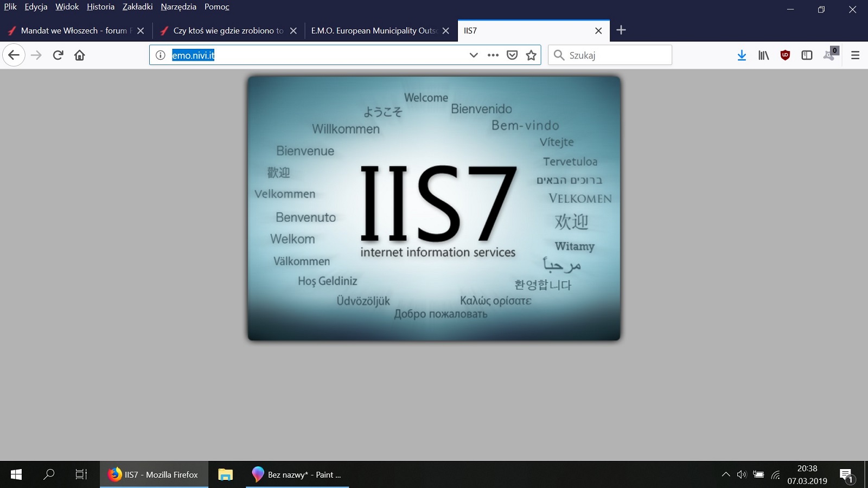Click the back navigation arrow
The image size is (868, 488).
pyautogui.click(x=14, y=55)
